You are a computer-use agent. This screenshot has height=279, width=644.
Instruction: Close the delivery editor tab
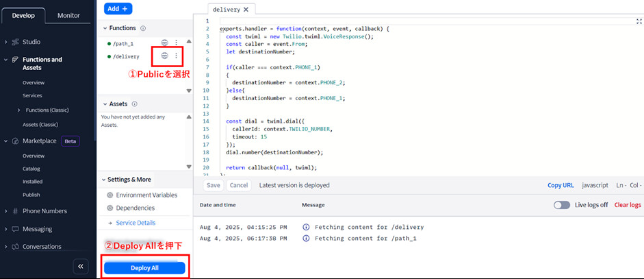(246, 10)
